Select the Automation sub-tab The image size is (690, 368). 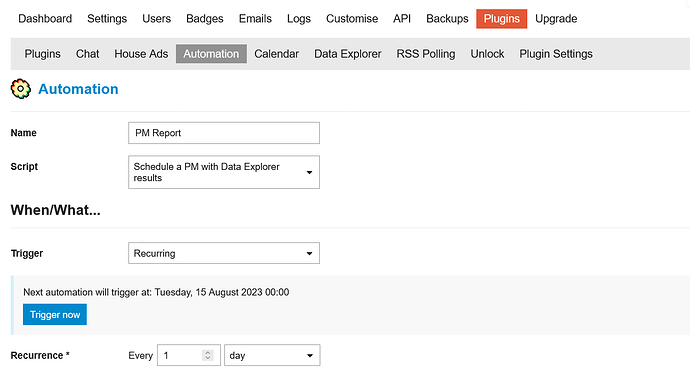tap(211, 54)
